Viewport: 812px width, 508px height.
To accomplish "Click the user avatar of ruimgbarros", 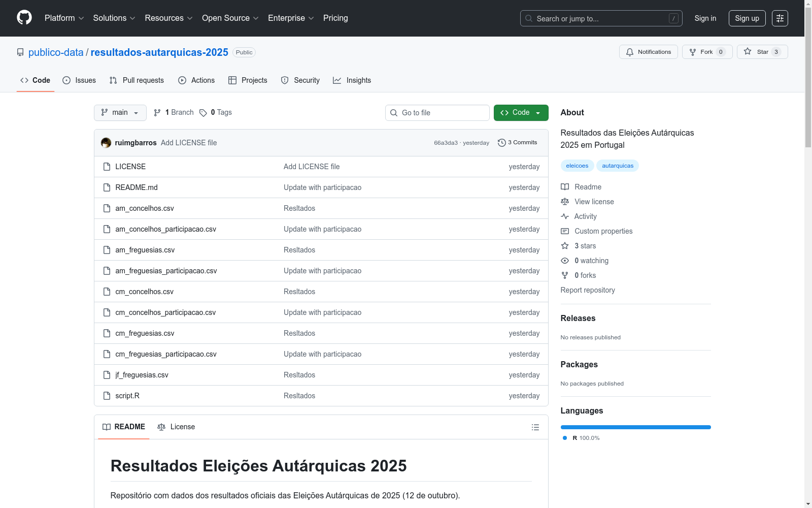I will coord(106,143).
